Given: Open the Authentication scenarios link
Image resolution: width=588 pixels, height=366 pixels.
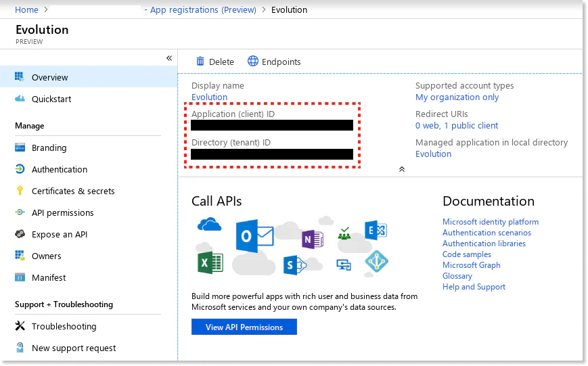Looking at the screenshot, I should (x=487, y=233).
